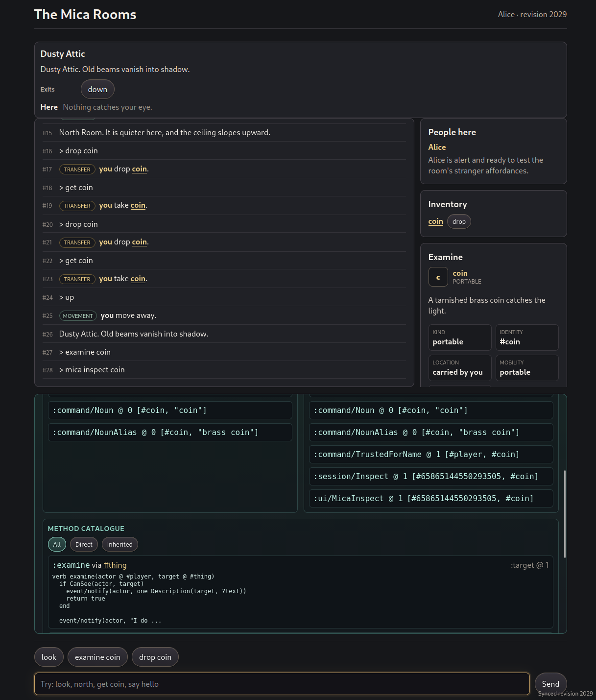Click TRANSFER badge on entry #17
This screenshot has height=700, width=596.
coord(77,169)
